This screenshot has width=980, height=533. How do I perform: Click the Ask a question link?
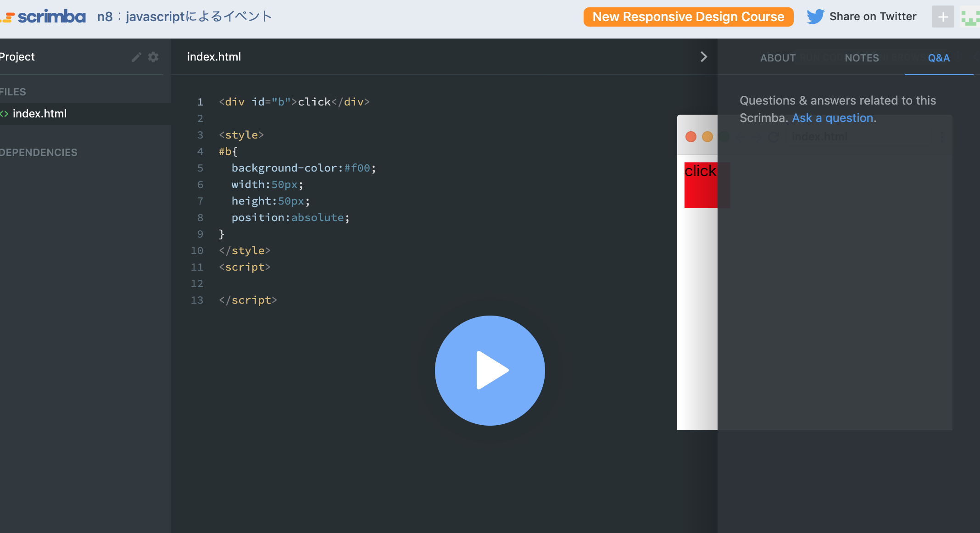coord(832,118)
